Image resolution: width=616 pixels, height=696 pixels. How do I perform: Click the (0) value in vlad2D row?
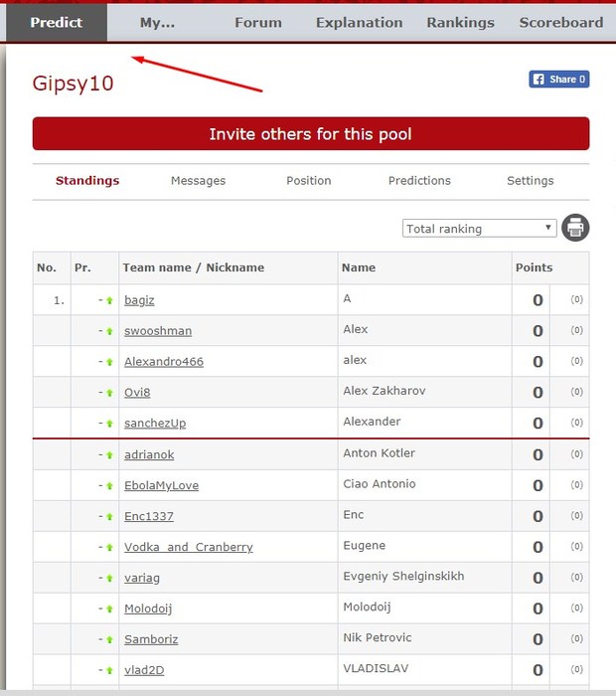576,669
